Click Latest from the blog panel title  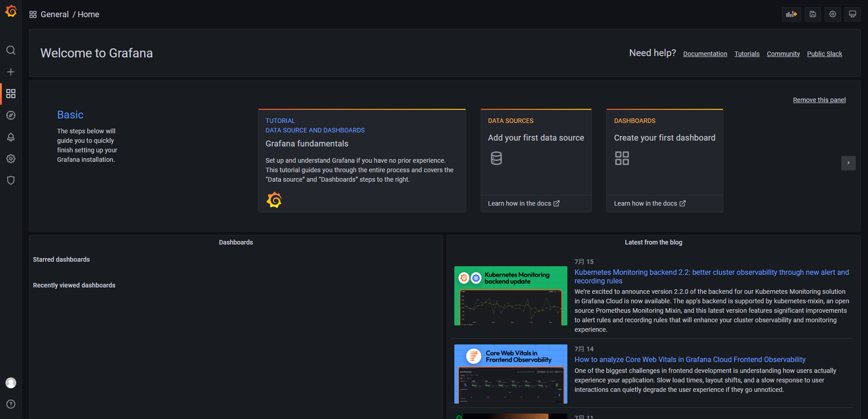(x=654, y=242)
